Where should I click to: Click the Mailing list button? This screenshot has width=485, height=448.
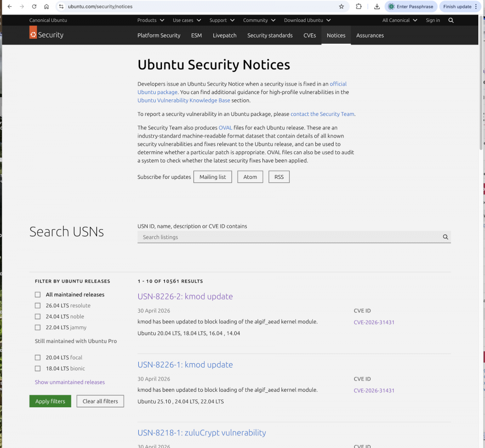click(212, 177)
